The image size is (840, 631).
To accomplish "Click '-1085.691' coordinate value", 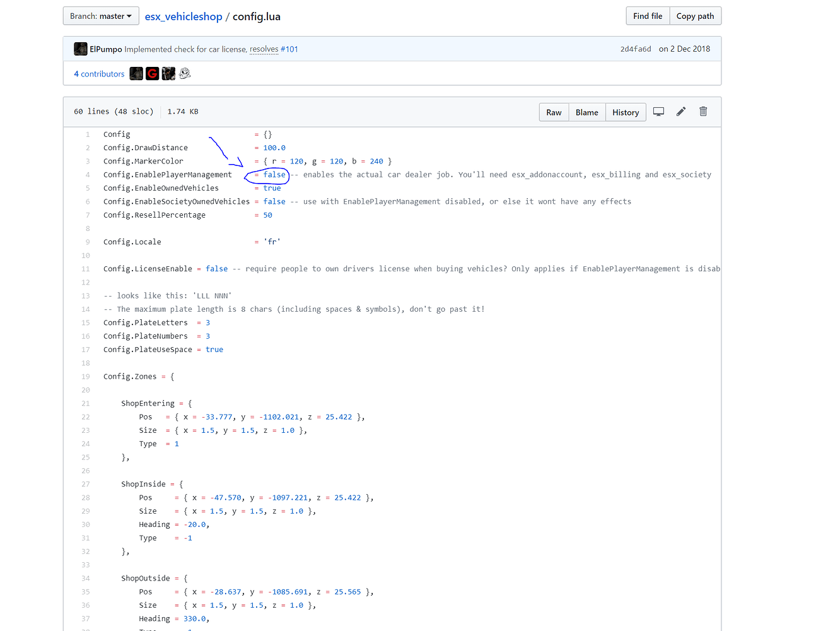I will point(288,592).
